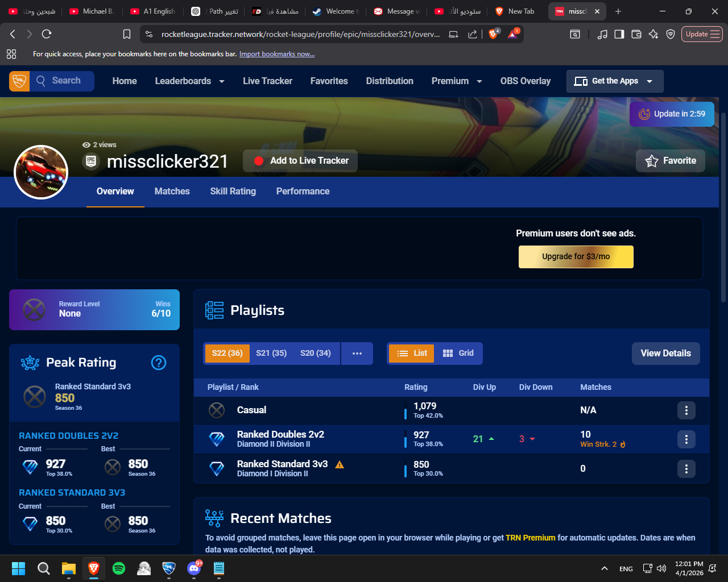Screen dimensions: 728x582
Task: Click the warning triangle next to Ranked Standard 3v3
Action: (340, 464)
